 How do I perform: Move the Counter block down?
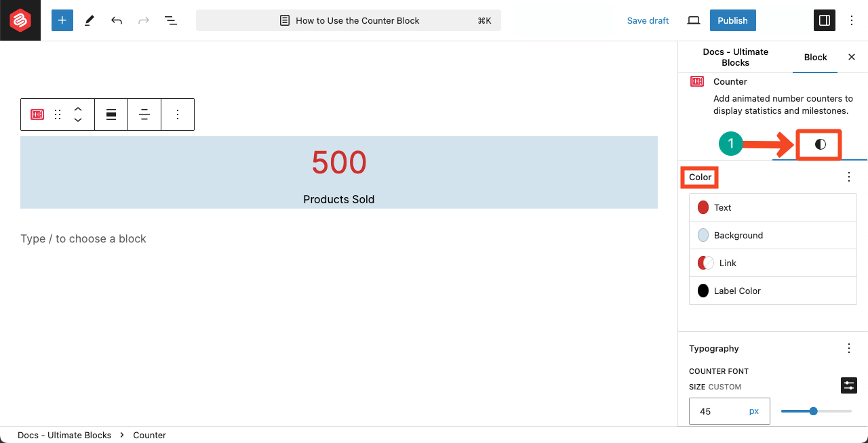point(78,121)
